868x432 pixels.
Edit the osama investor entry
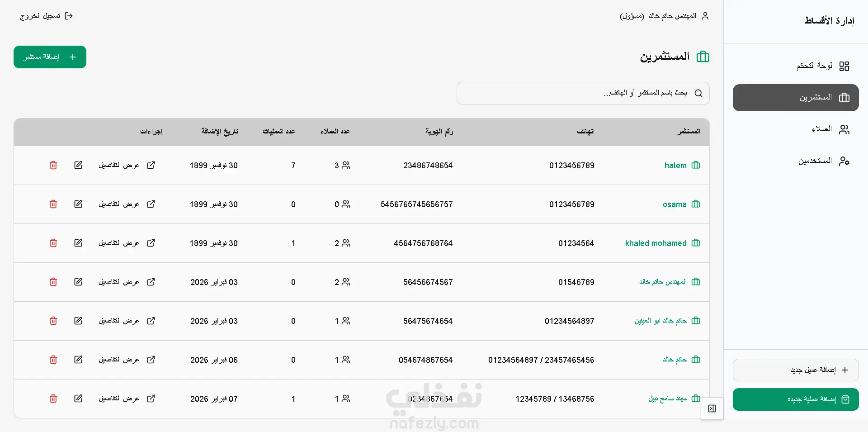(x=78, y=204)
